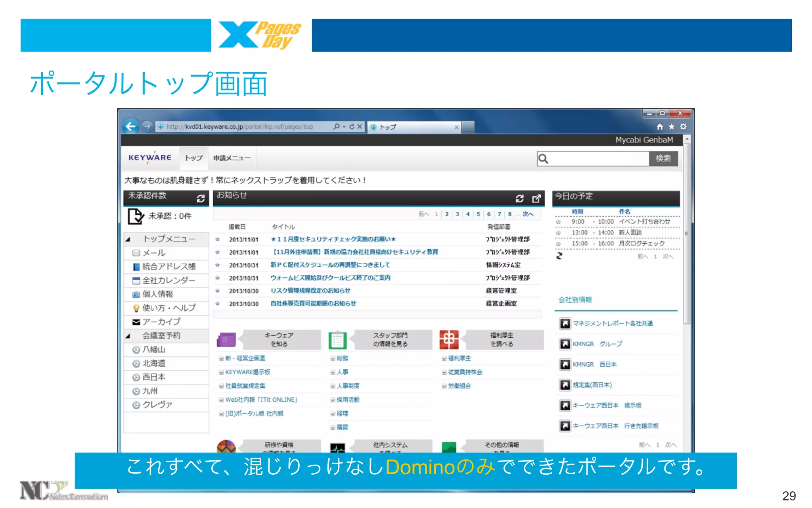Refresh the お知らせ panel
The image size is (812, 508).
[x=520, y=198]
